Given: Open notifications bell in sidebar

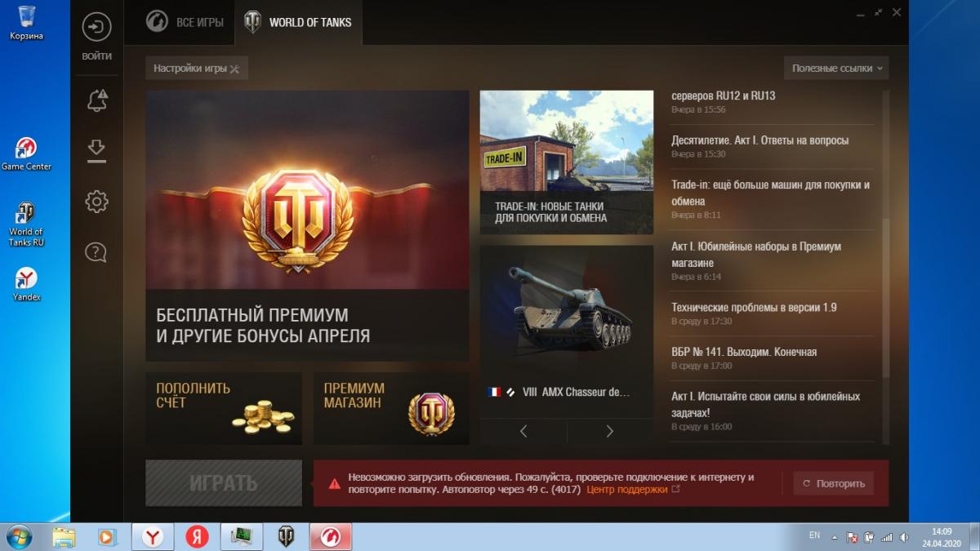Looking at the screenshot, I should tap(96, 100).
